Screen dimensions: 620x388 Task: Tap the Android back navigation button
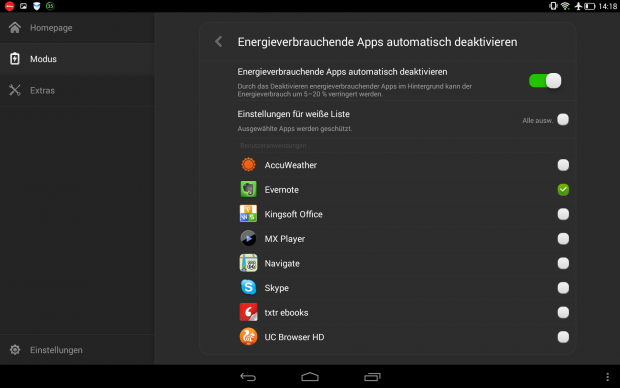point(248,377)
